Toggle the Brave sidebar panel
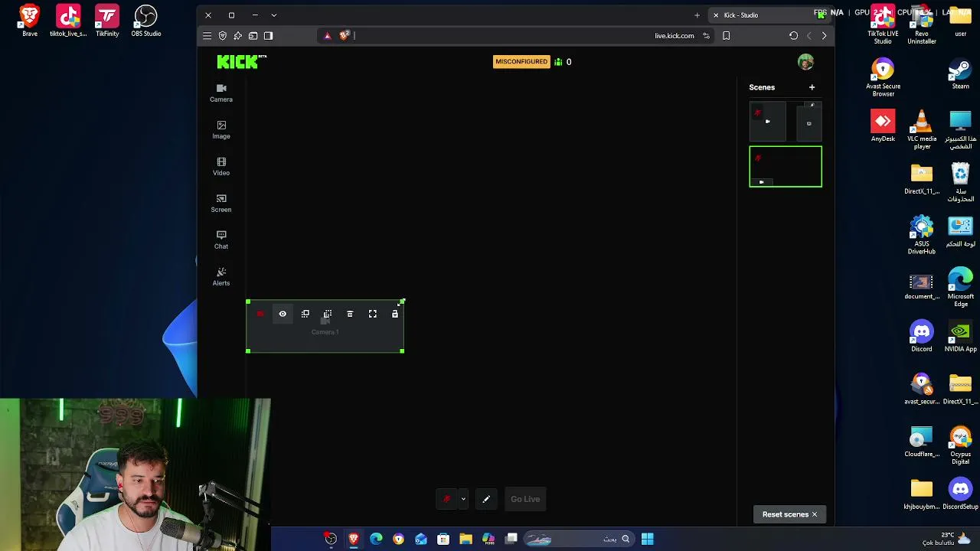The height and width of the screenshot is (551, 980). (268, 36)
